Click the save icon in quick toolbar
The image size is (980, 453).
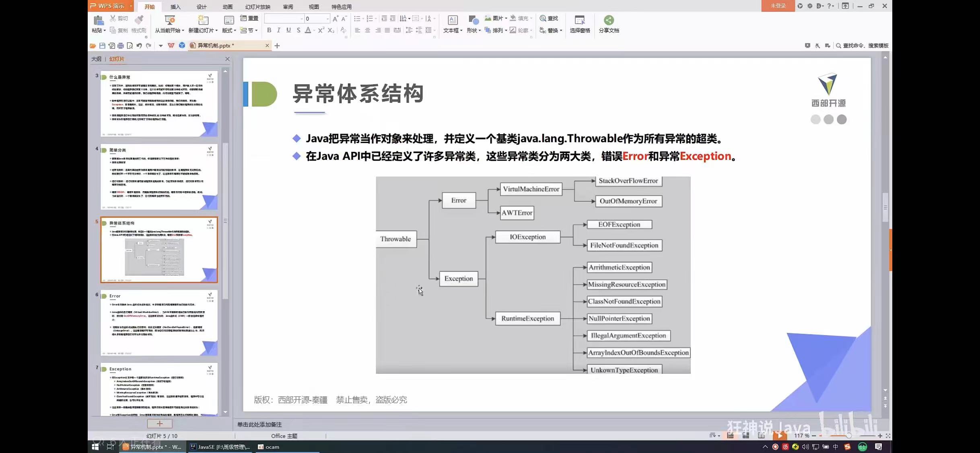(x=102, y=46)
